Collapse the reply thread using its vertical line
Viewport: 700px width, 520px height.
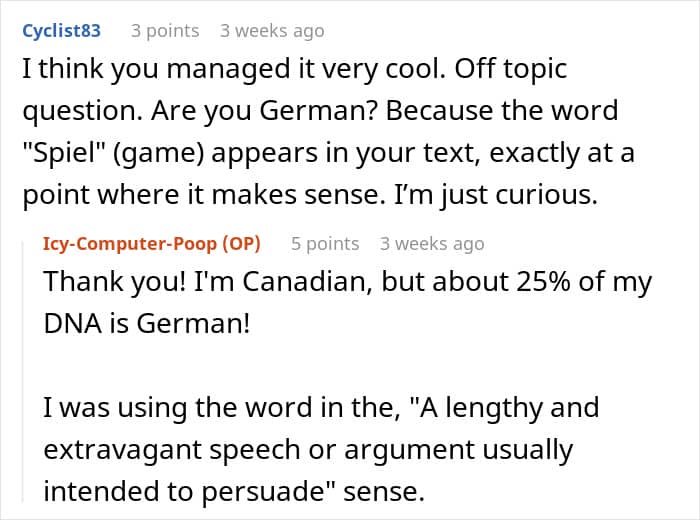tap(23, 370)
